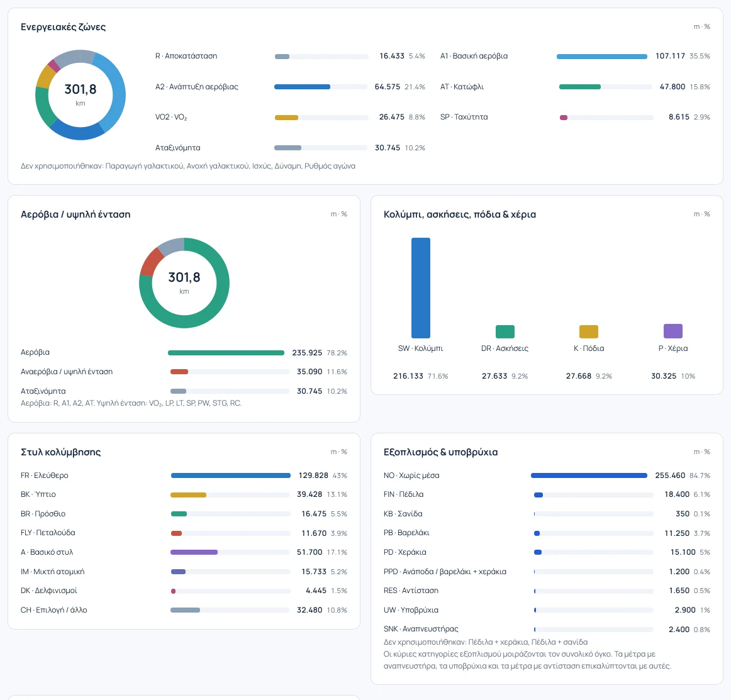Select the "R · Αποκατάσταση" zone label
The height and width of the screenshot is (700, 731).
click(x=186, y=56)
